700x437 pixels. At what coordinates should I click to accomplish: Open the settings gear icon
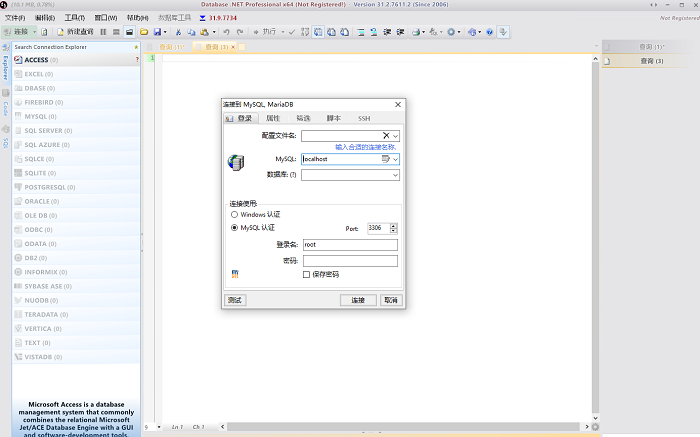click(451, 32)
